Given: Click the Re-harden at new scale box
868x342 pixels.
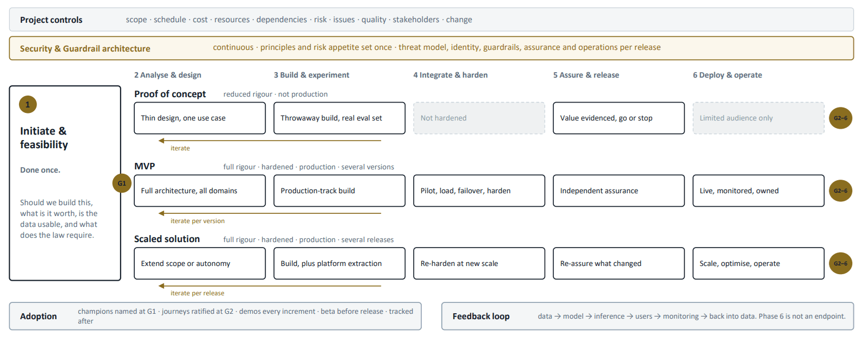Looking at the screenshot, I should (x=479, y=263).
